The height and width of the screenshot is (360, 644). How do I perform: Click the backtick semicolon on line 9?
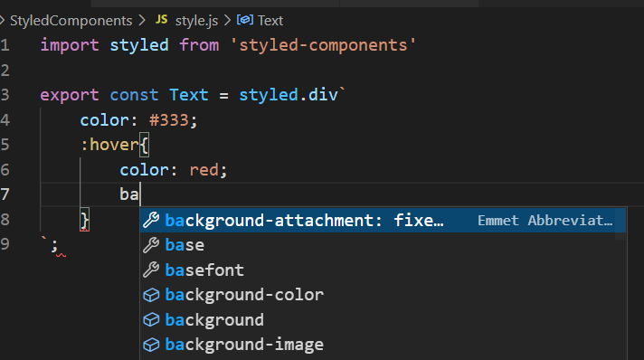pyautogui.click(x=50, y=244)
